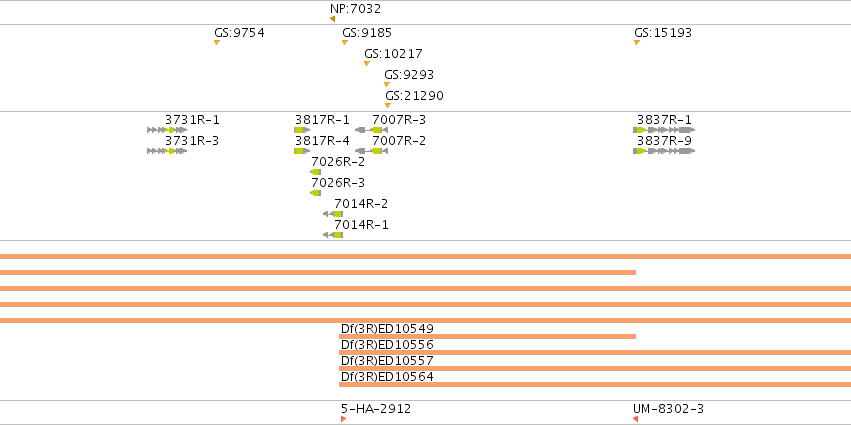Viewport: 851px width, 425px height.
Task: Click the NP:7032 insertion marker triangle
Action: 332,19
